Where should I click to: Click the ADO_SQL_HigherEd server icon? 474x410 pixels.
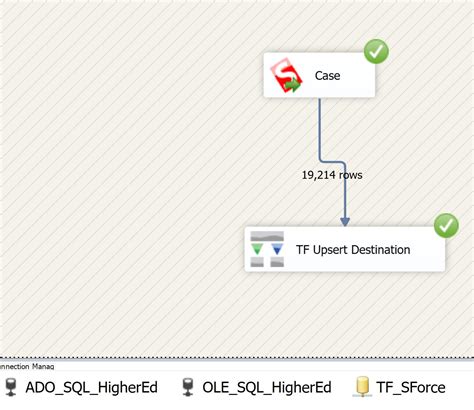11,387
